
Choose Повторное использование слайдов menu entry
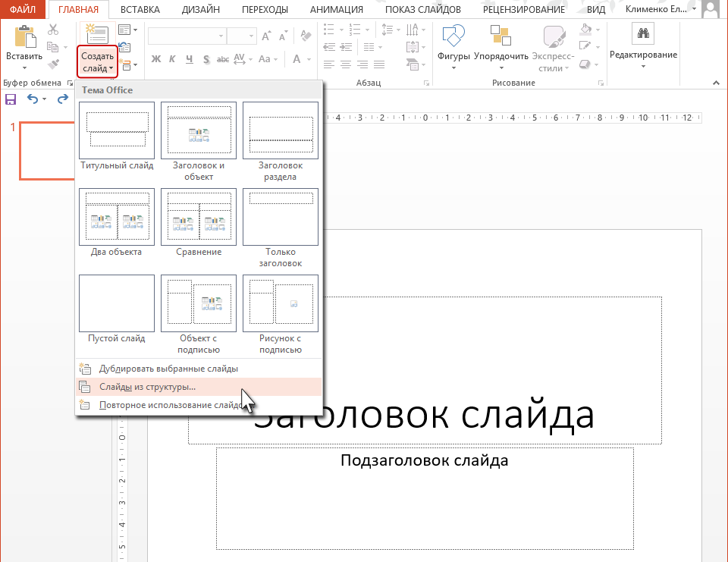[x=198, y=405]
